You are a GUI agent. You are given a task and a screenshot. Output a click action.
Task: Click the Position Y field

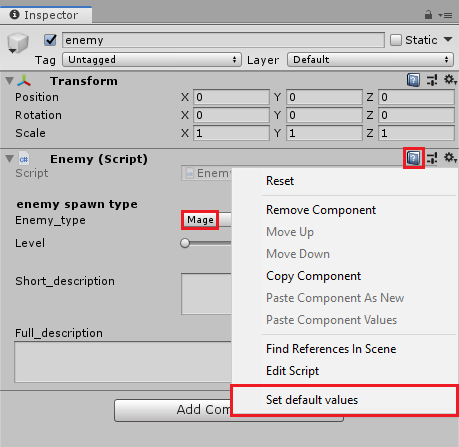[324, 97]
